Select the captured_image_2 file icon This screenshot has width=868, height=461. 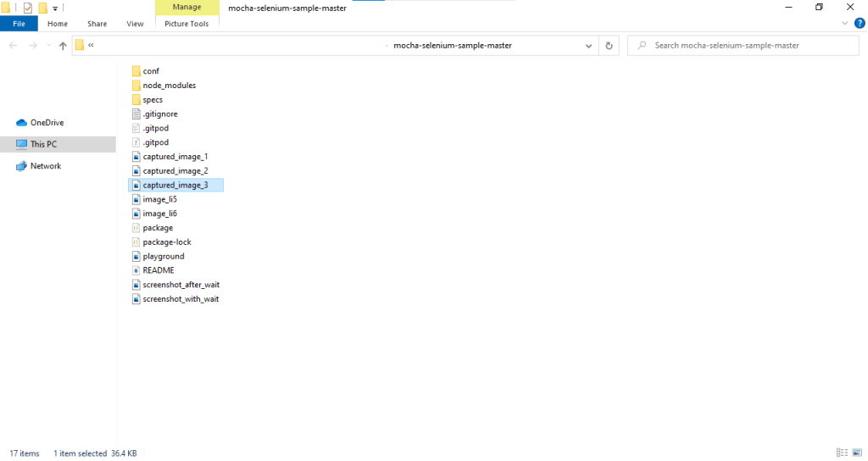(136, 171)
